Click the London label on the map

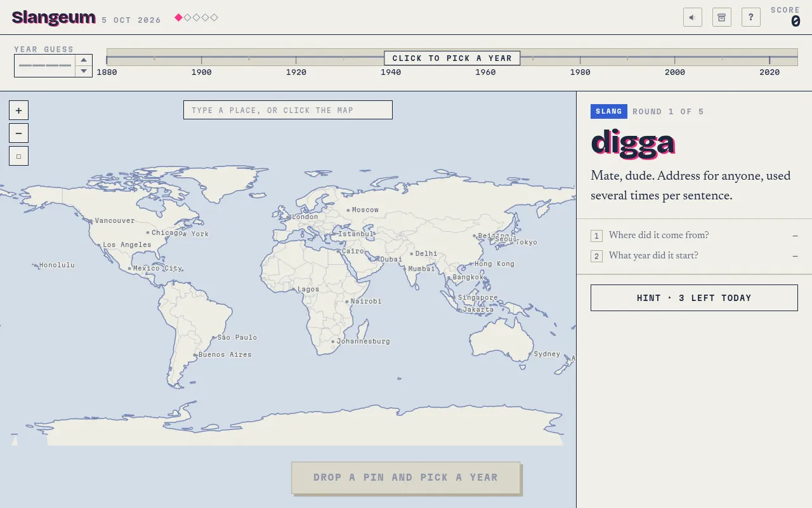tap(305, 217)
